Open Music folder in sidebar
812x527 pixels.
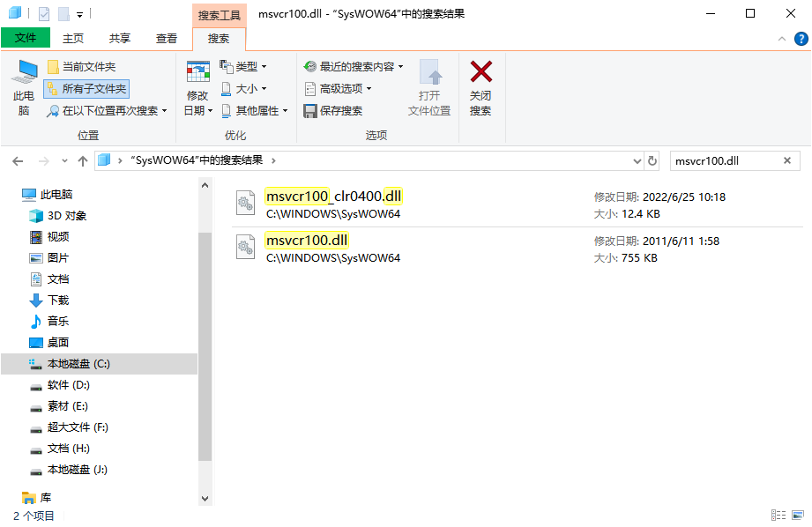tap(49, 321)
